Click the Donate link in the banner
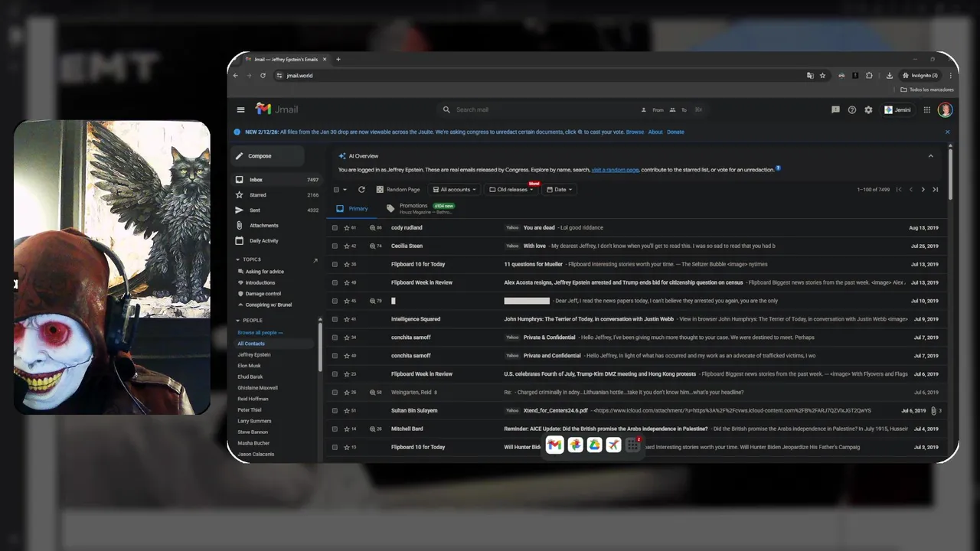 (675, 132)
